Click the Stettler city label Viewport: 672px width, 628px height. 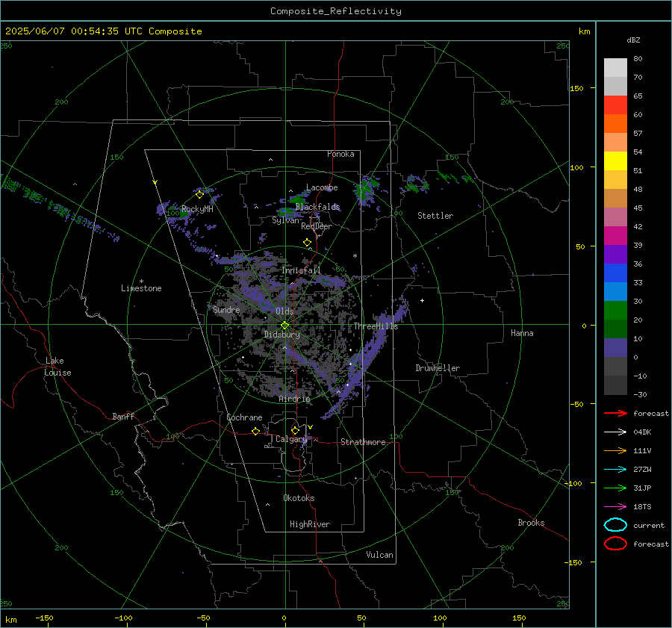click(x=435, y=216)
